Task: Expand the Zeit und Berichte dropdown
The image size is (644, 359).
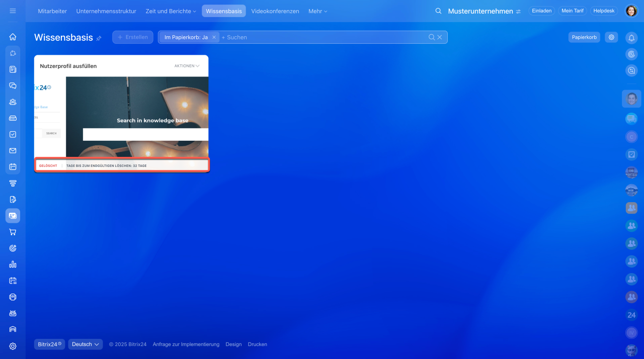Action: click(172, 11)
